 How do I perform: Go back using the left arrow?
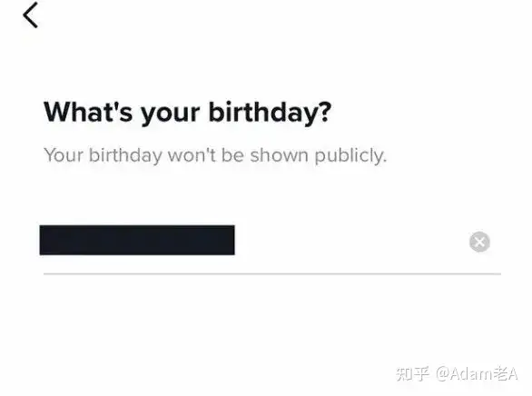[x=30, y=15]
